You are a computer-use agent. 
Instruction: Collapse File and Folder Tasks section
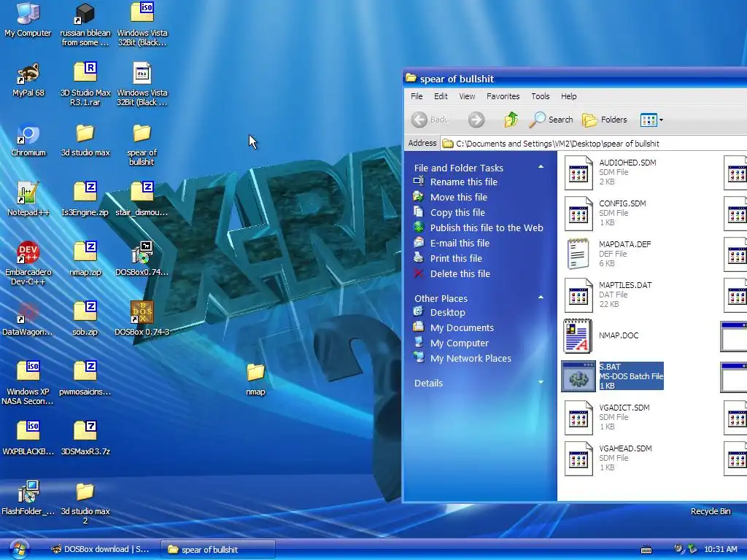coord(541,167)
